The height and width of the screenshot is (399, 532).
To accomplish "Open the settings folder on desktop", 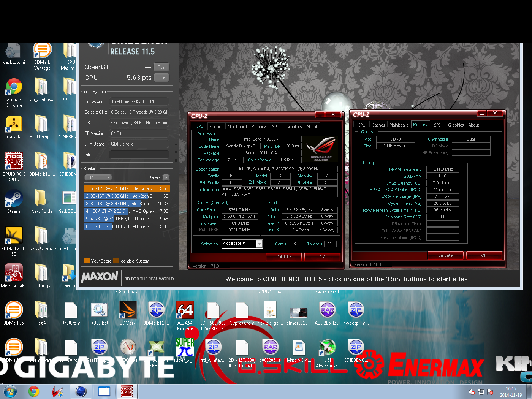I will 42,276.
